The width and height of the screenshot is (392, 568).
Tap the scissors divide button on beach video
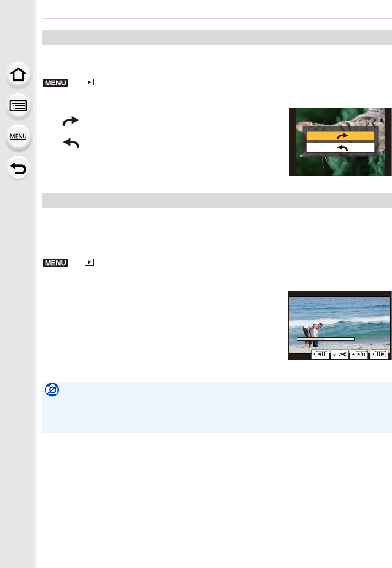tap(340, 354)
